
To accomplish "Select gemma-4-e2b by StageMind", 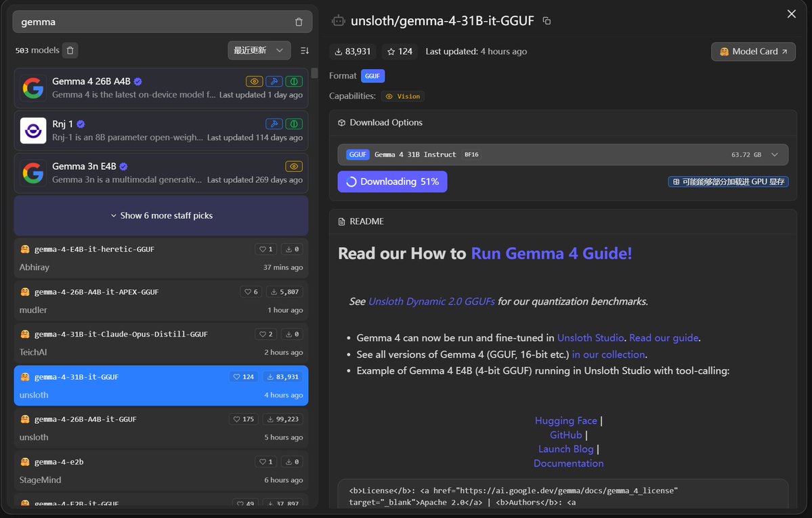I will pos(161,471).
